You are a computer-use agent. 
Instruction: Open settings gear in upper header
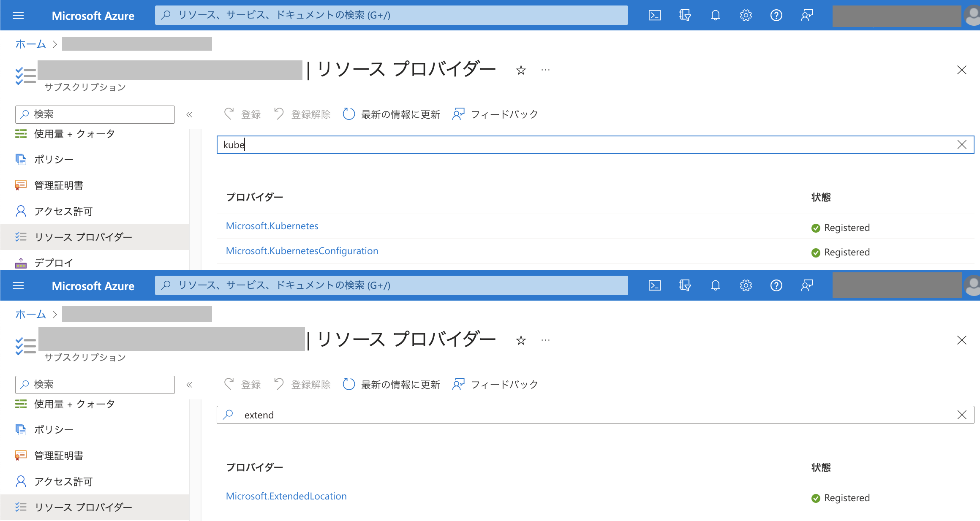point(746,16)
